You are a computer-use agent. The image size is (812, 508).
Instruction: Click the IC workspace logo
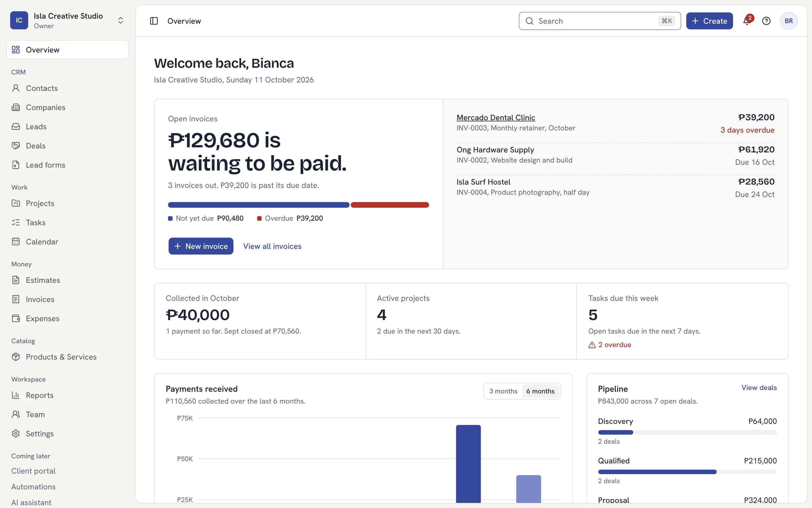(19, 21)
